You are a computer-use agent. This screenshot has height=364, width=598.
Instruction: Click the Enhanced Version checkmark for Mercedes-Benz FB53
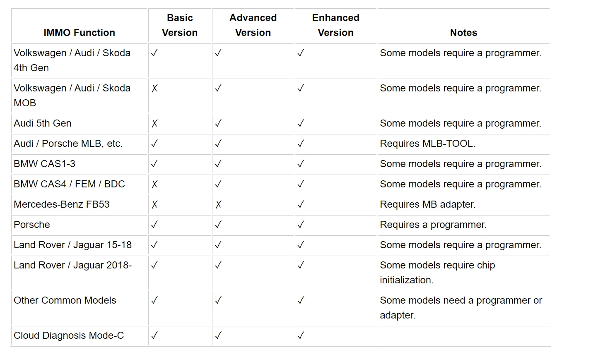[301, 205]
